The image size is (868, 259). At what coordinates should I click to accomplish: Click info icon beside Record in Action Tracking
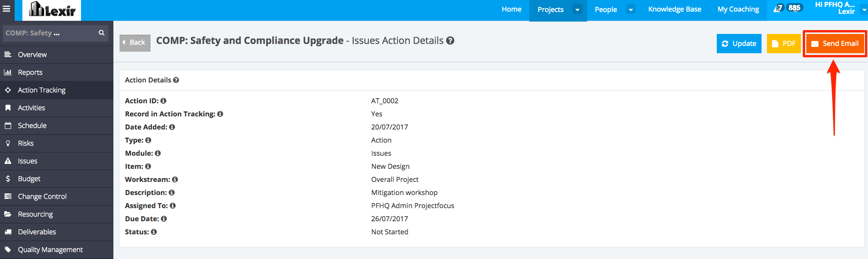pos(220,114)
